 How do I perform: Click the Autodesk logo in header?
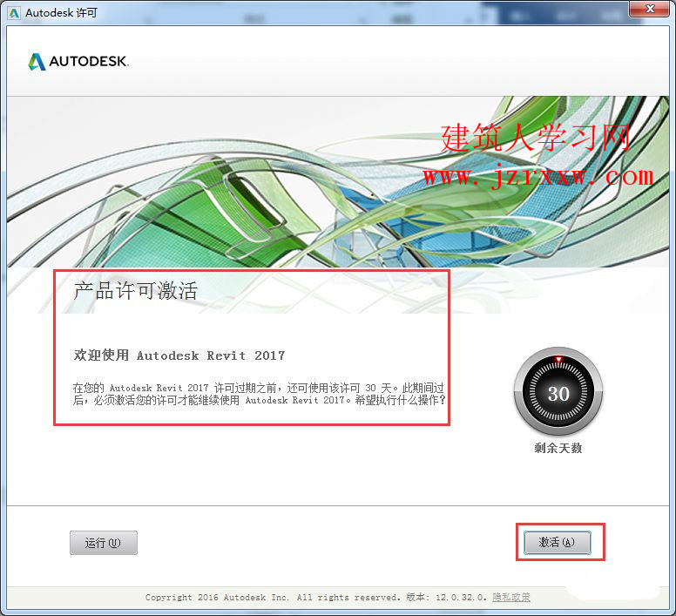click(x=78, y=61)
